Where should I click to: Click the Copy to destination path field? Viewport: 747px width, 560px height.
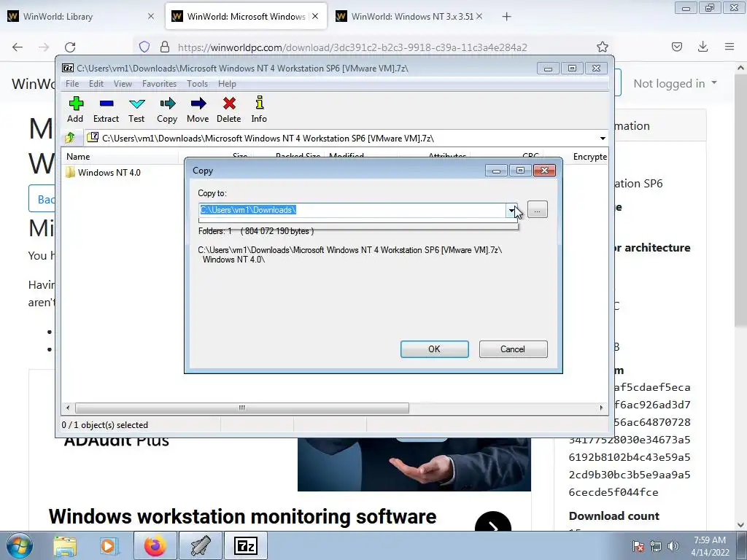pos(352,210)
